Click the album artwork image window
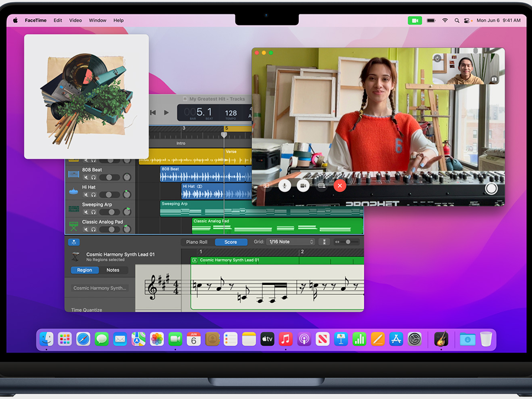532x399 pixels. point(86,96)
